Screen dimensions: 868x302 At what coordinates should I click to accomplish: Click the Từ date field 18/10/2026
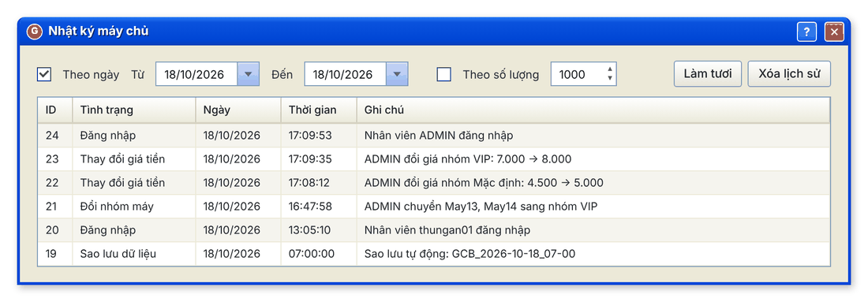click(196, 74)
